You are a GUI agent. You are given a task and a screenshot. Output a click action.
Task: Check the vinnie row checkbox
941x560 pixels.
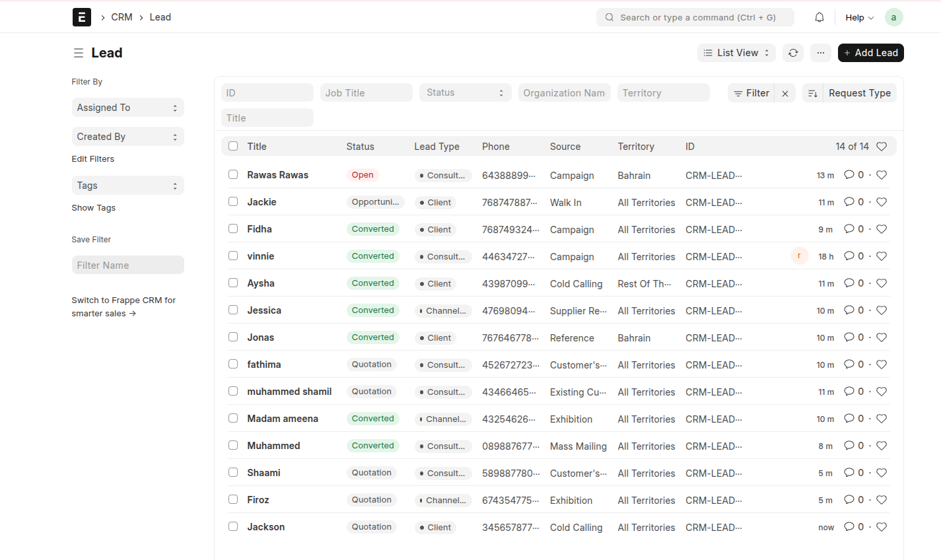pos(233,256)
